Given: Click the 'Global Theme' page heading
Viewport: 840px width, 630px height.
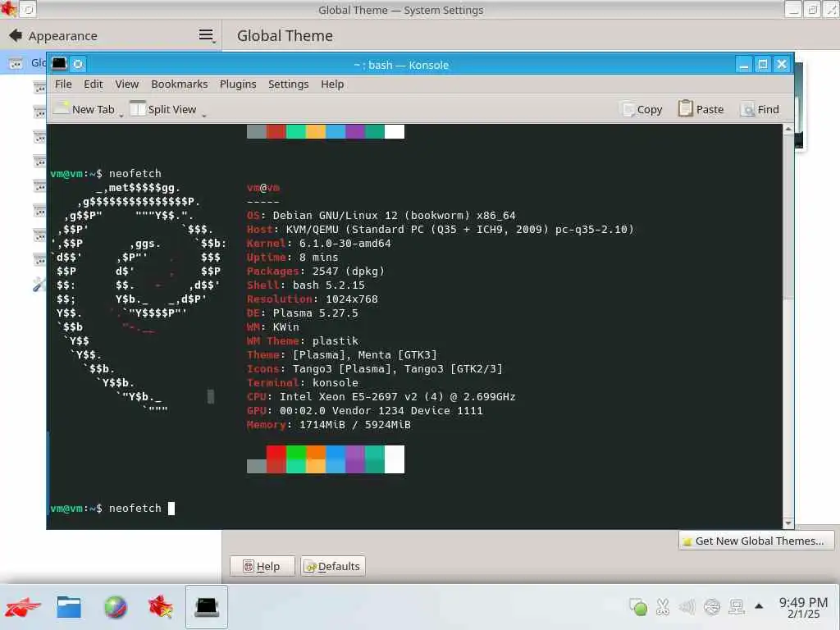Looking at the screenshot, I should 285,35.
